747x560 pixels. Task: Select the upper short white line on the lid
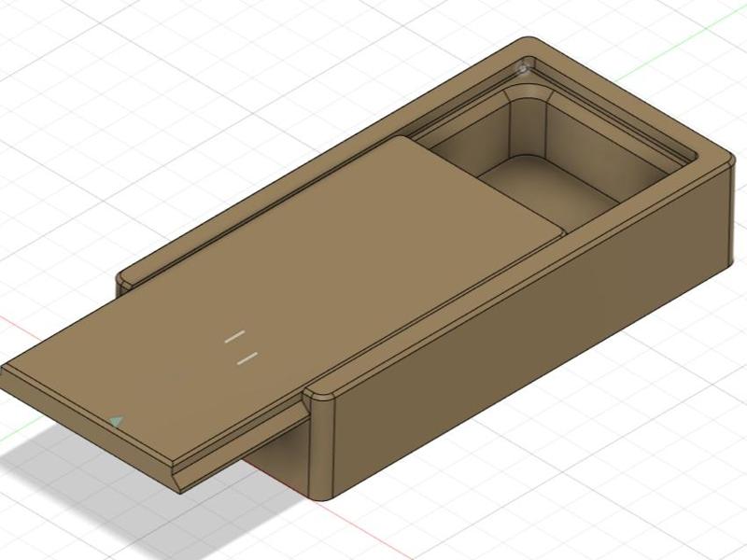coord(235,336)
